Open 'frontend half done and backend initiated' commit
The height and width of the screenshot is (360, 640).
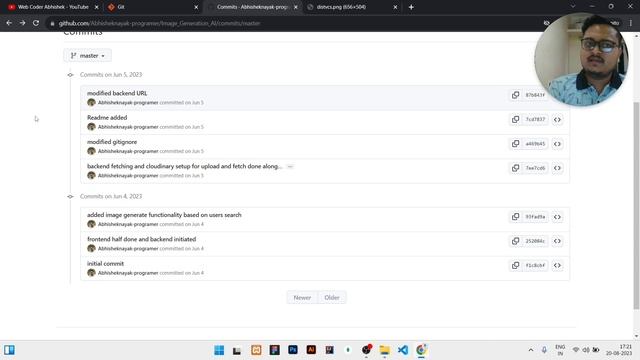pyautogui.click(x=141, y=239)
